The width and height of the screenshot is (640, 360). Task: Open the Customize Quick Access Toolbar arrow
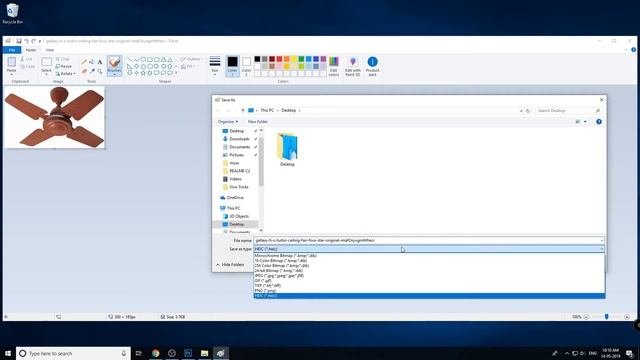click(x=40, y=41)
